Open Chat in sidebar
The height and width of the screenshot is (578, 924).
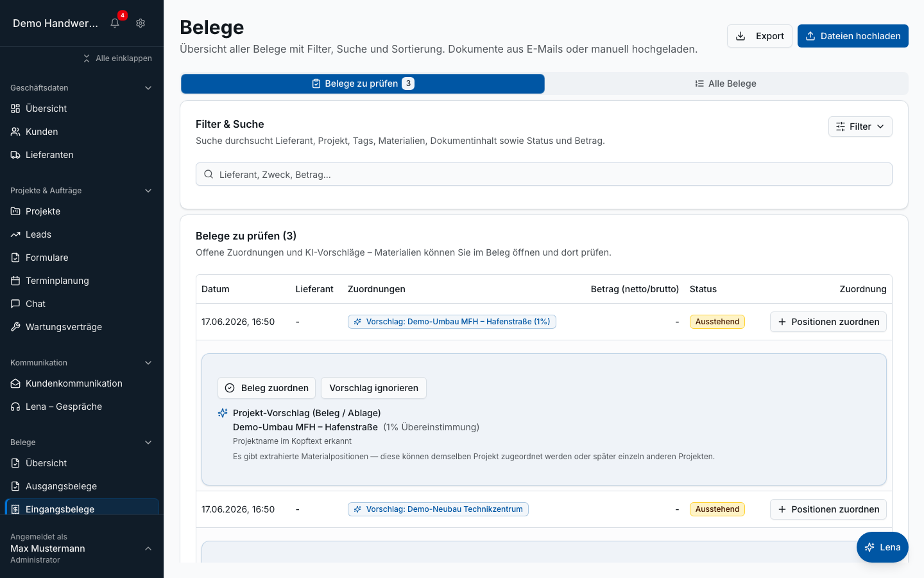pos(81,304)
